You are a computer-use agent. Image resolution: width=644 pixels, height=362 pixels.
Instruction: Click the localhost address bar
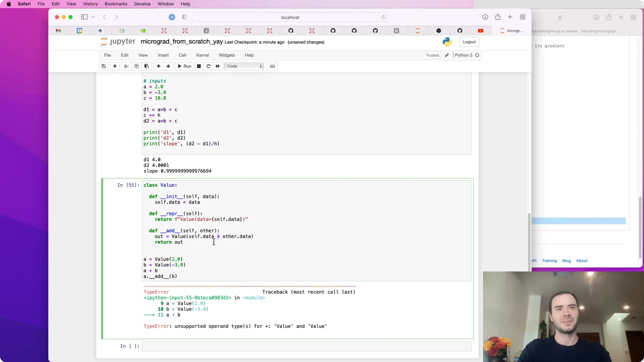tap(290, 17)
